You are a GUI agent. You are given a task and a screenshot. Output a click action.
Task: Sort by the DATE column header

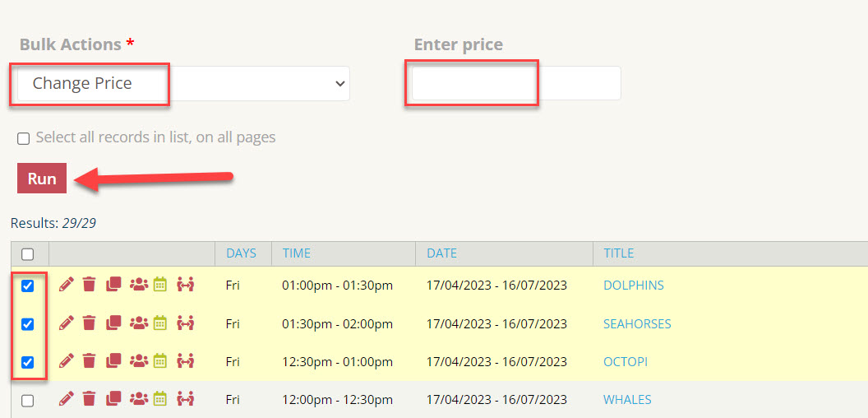pyautogui.click(x=441, y=253)
